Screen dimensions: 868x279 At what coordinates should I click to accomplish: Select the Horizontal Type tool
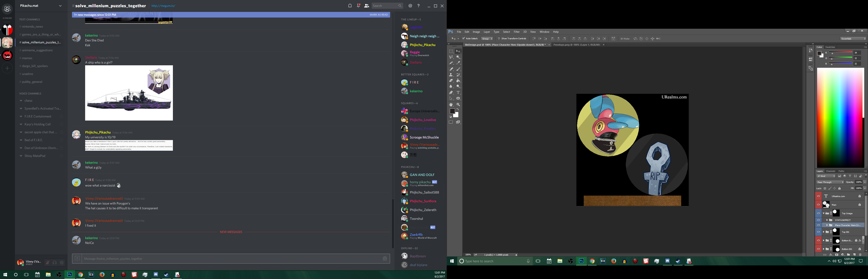pos(458,92)
